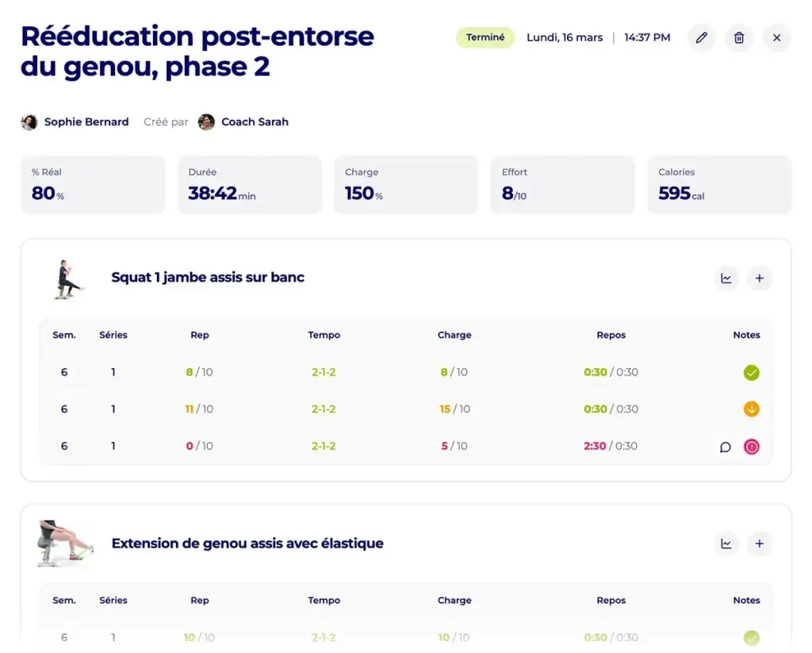Click the Squat 1 jambe assis sur banc title

point(208,277)
